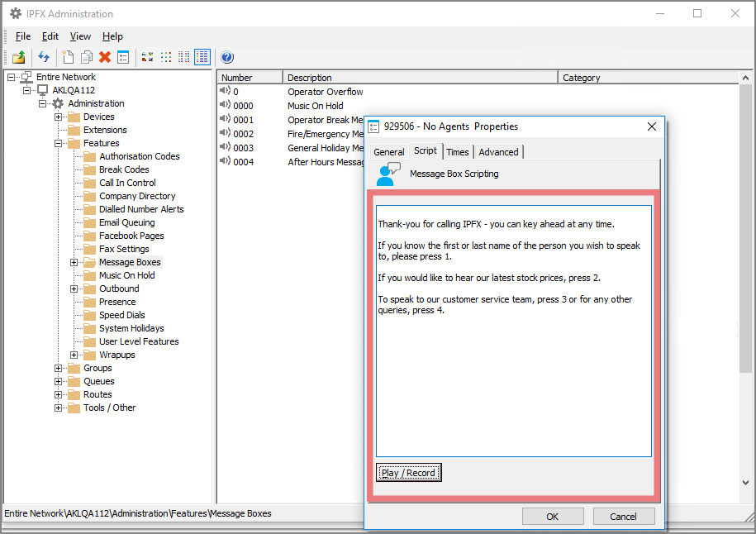Image resolution: width=756 pixels, height=534 pixels.
Task: Switch to list view icon
Action: (x=183, y=57)
